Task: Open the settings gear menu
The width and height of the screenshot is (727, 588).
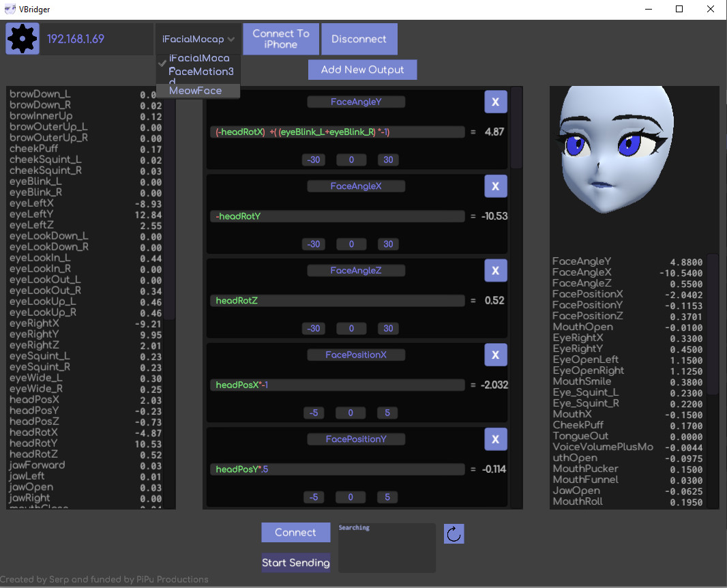Action: pos(23,39)
